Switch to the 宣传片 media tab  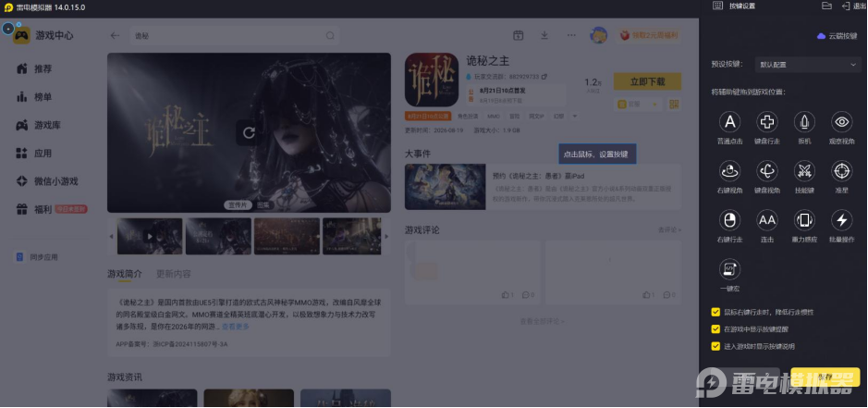(238, 205)
